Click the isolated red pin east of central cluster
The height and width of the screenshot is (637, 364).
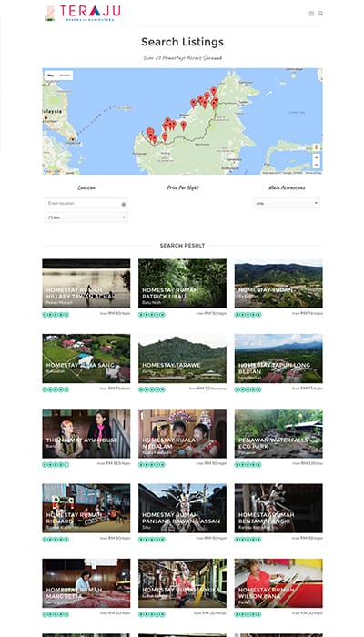coord(183,126)
